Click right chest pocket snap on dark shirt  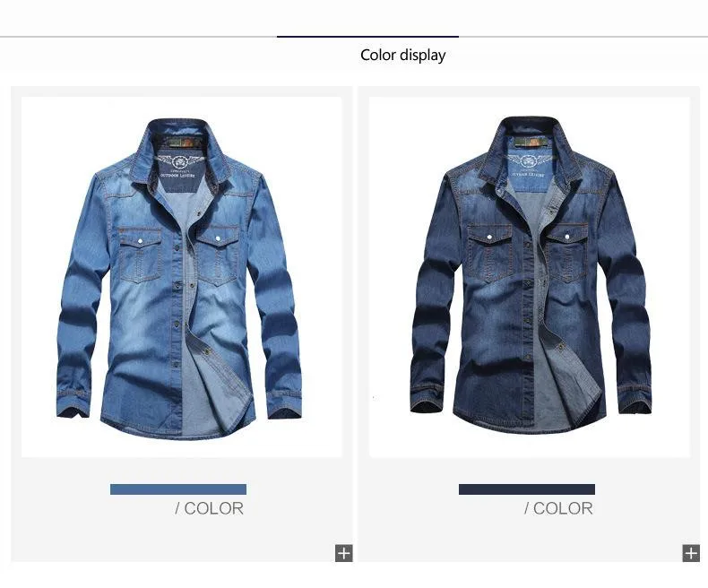click(566, 236)
